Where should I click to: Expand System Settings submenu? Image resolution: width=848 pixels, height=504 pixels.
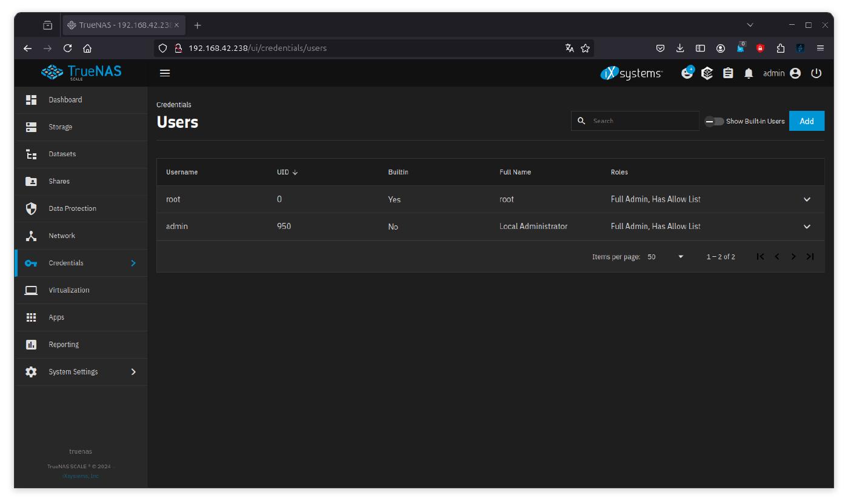133,372
